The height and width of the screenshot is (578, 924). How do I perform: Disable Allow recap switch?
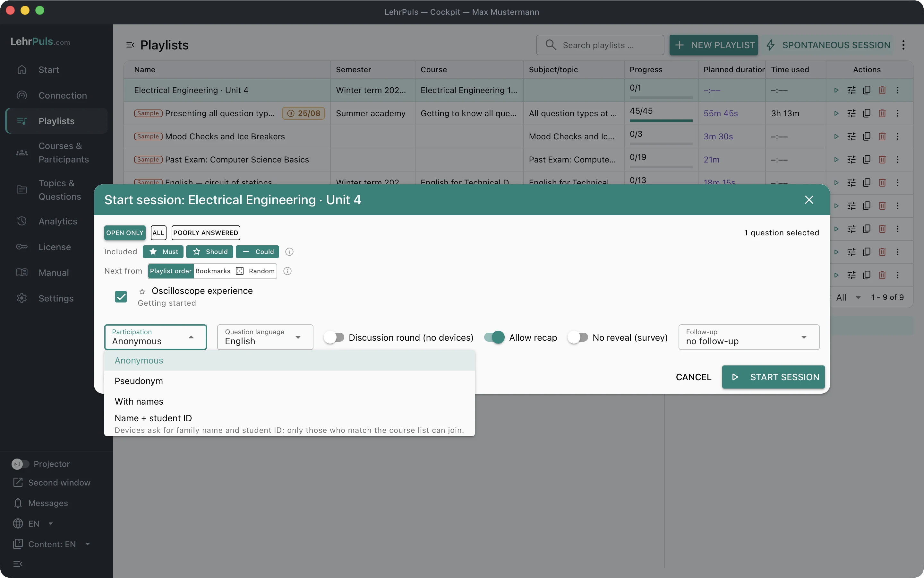point(494,337)
